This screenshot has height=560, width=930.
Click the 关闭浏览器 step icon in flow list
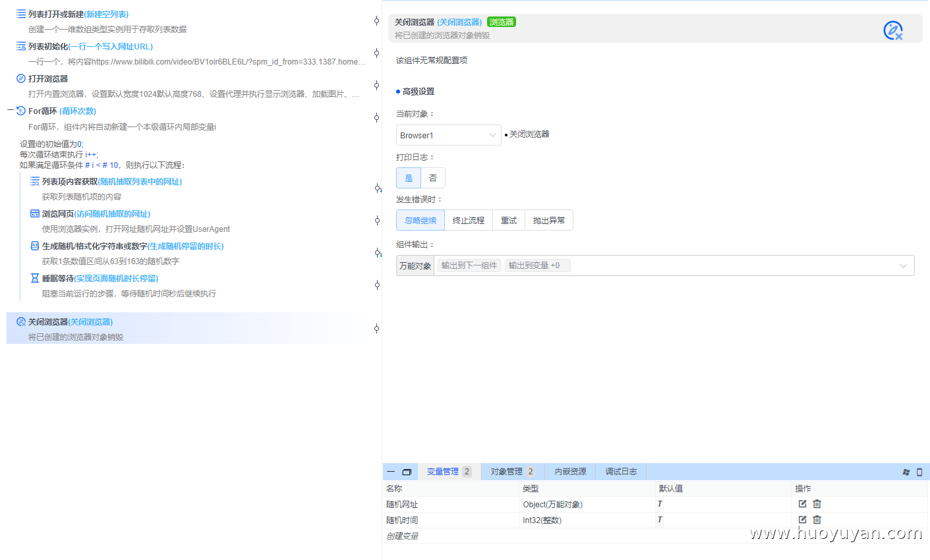tap(21, 322)
